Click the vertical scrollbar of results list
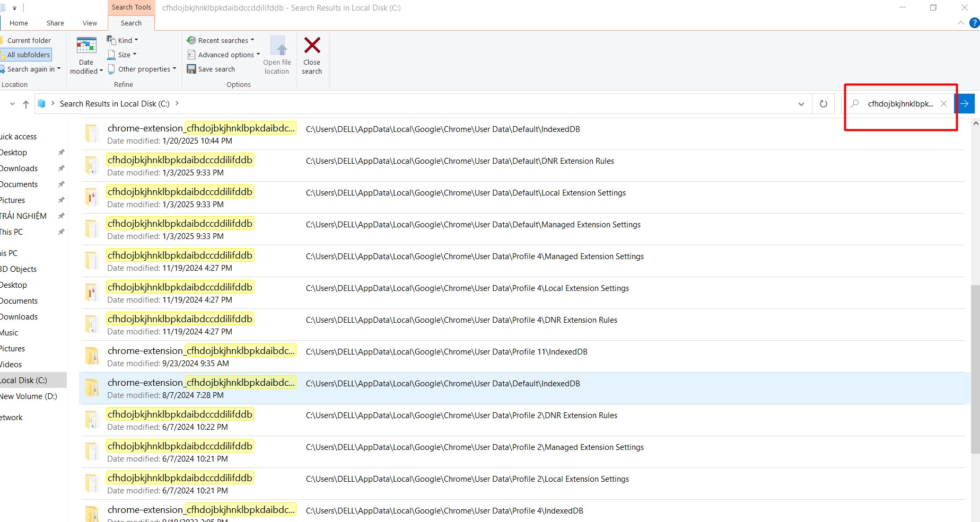This screenshot has height=522, width=980. pos(975,369)
